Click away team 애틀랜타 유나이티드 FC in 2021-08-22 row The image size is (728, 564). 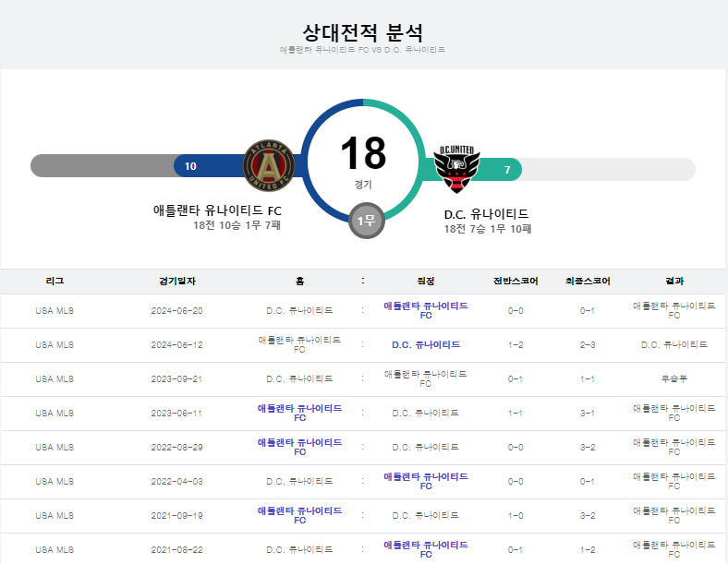click(426, 549)
